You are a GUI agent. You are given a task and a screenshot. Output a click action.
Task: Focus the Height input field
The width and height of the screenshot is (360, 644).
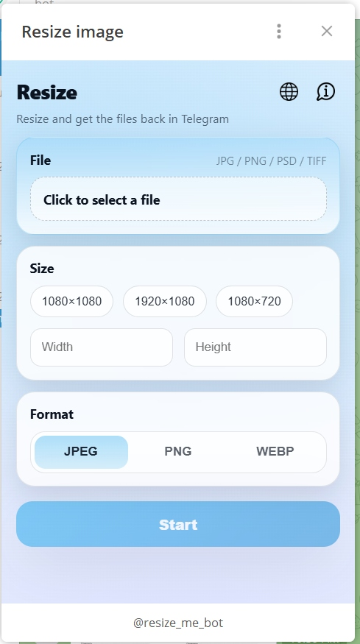pyautogui.click(x=255, y=347)
